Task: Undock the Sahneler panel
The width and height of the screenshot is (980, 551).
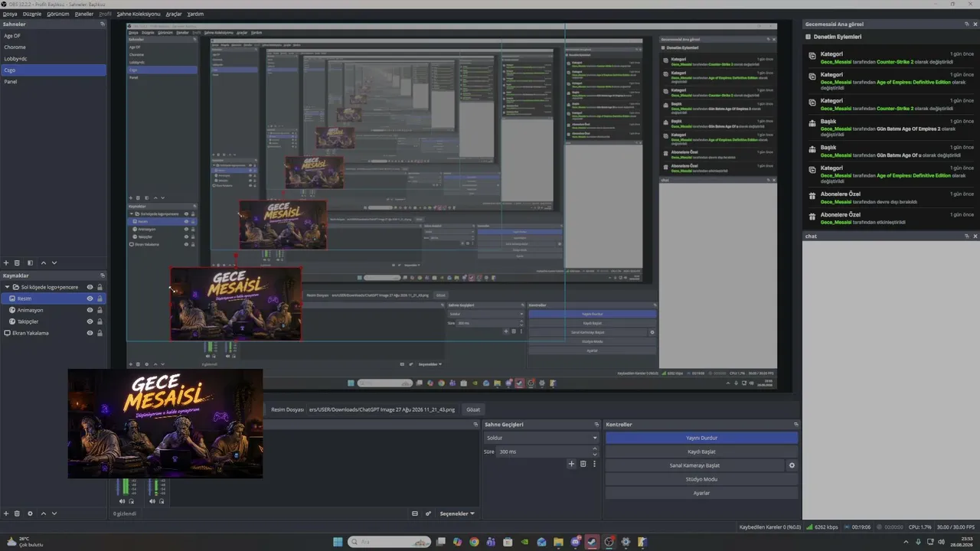Action: coord(103,24)
